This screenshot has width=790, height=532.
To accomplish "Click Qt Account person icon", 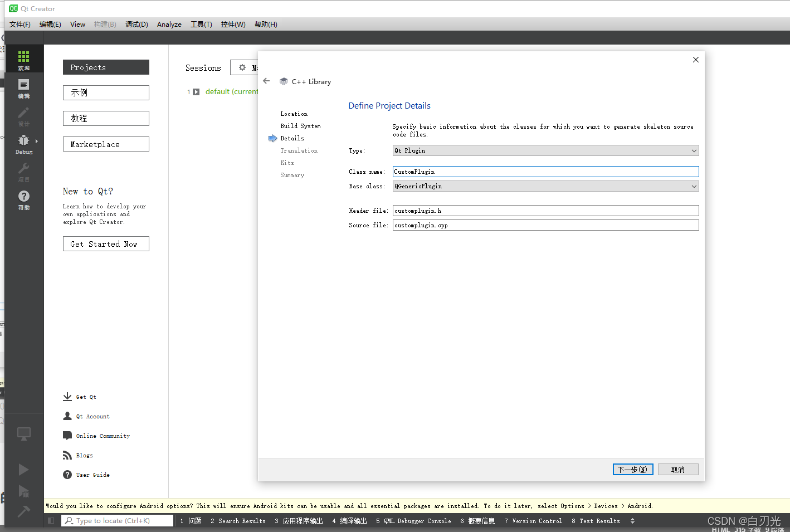I will coord(67,416).
